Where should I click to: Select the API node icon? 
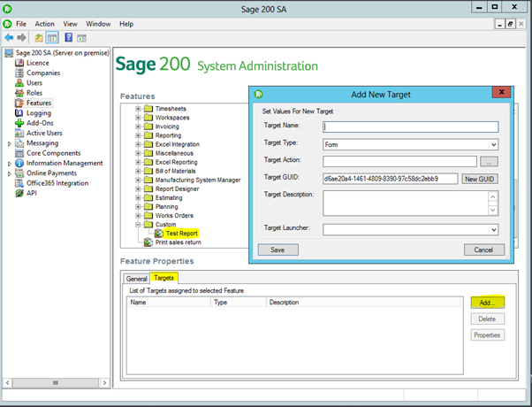(x=19, y=193)
